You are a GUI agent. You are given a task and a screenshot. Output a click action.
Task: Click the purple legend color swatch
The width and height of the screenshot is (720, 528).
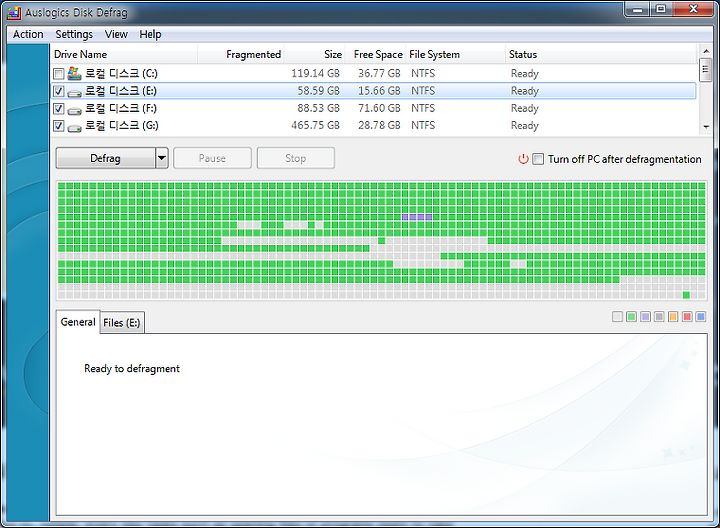pyautogui.click(x=645, y=316)
